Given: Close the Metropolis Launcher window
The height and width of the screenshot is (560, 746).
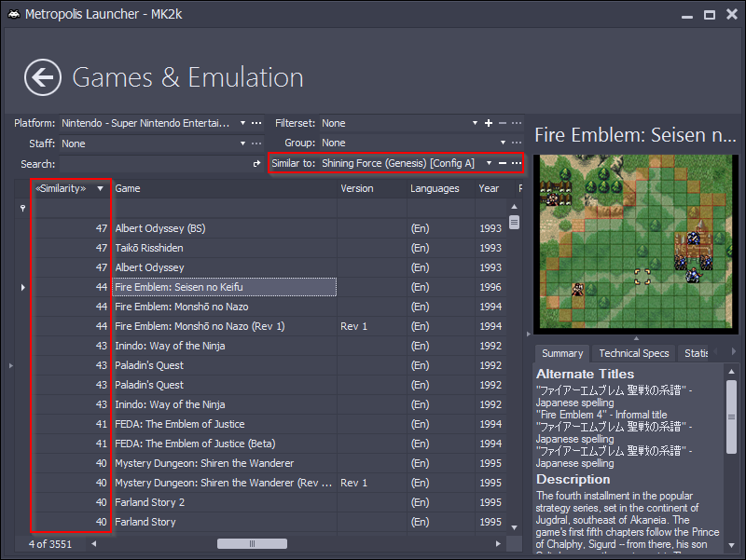Looking at the screenshot, I should coord(732,15).
